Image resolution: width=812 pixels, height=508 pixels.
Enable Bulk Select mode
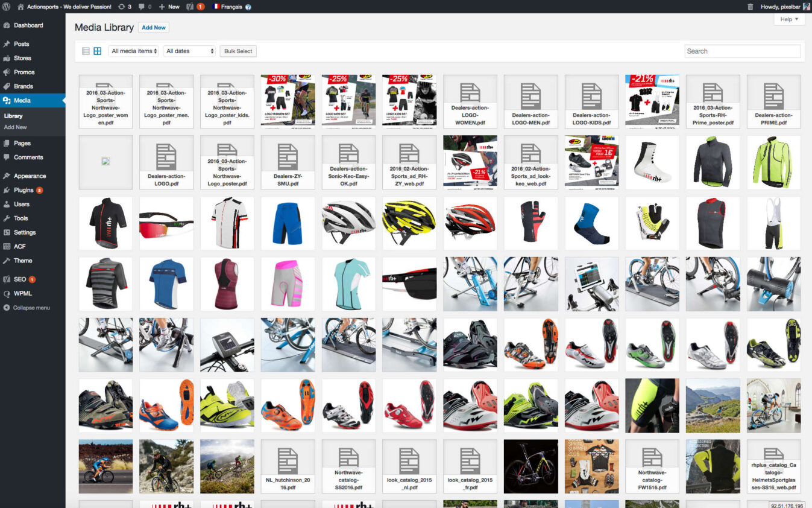point(238,51)
